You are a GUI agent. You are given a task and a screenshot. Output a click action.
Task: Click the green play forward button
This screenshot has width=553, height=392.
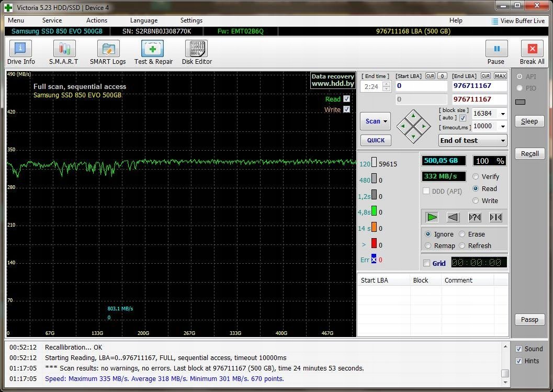pyautogui.click(x=432, y=217)
